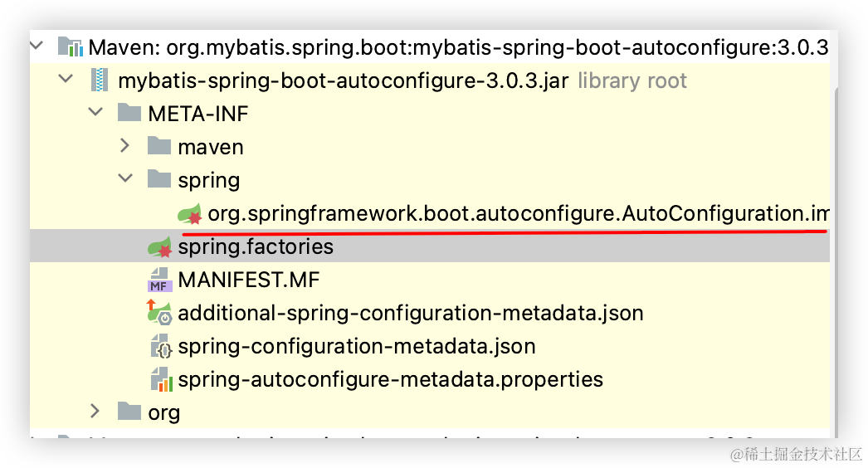
Task: Click the additional-spring-configuration-metadata.json icon
Action: [159, 313]
